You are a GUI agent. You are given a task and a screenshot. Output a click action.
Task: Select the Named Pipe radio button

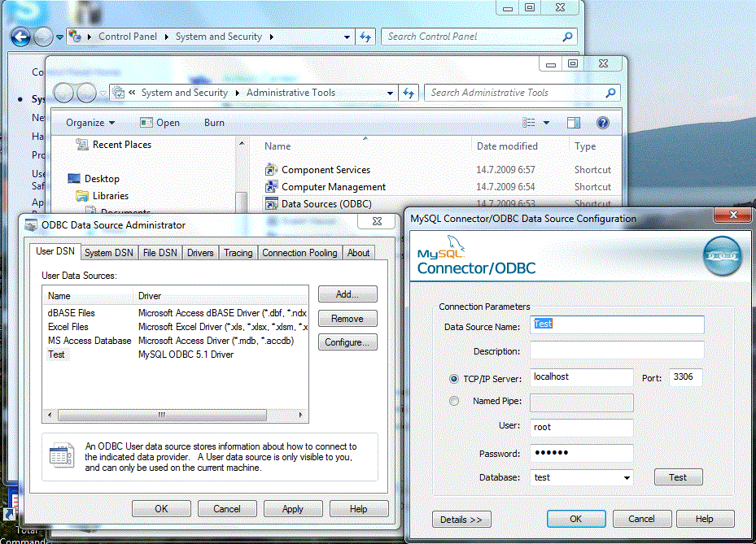point(454,402)
